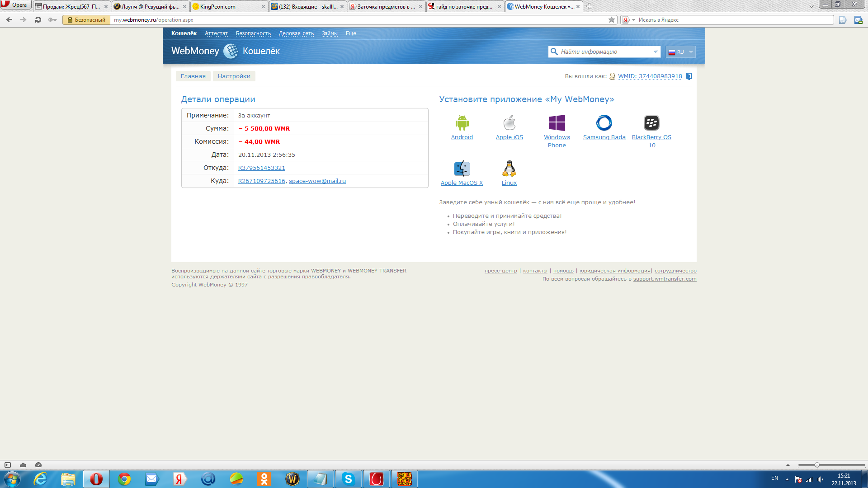Open source wallet R379561453321 link
The height and width of the screenshot is (488, 868).
click(261, 168)
